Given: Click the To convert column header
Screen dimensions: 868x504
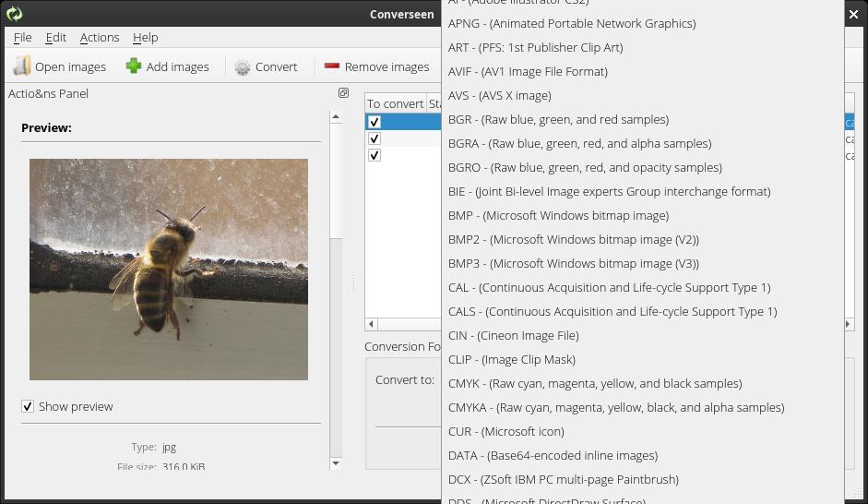Looking at the screenshot, I should pyautogui.click(x=395, y=103).
